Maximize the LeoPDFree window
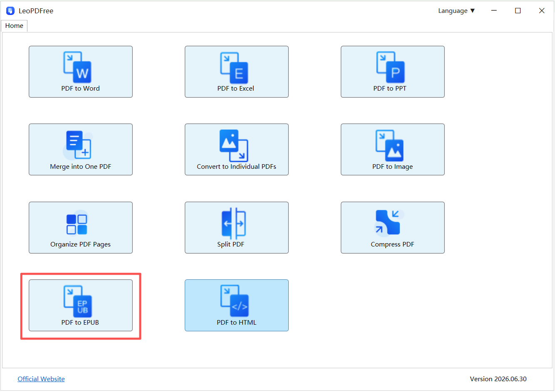555x392 pixels. [518, 11]
